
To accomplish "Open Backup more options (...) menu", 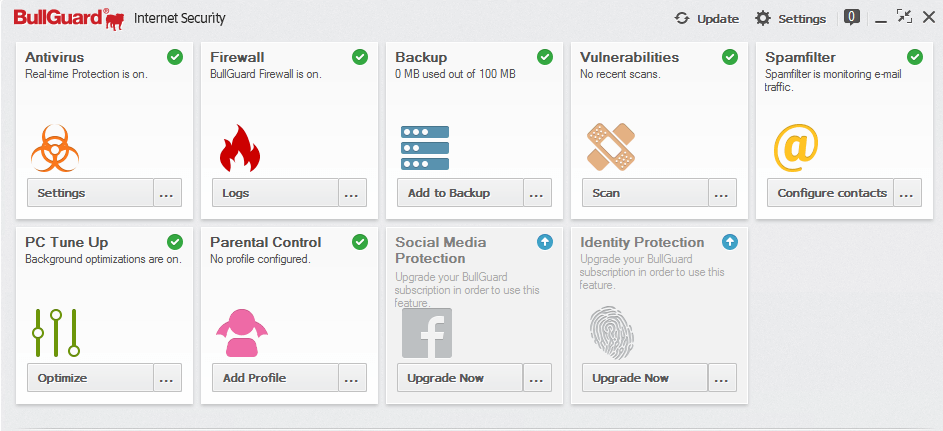I will 537,193.
